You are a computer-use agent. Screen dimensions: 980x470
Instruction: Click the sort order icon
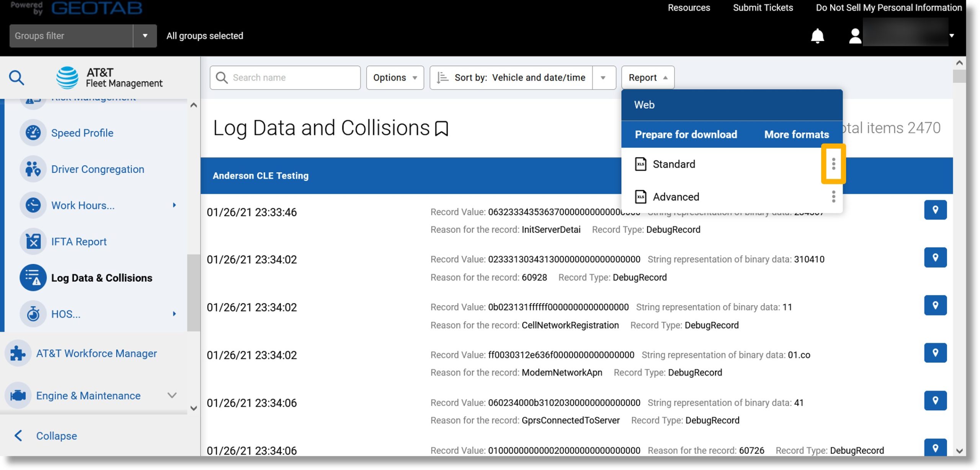coord(442,77)
